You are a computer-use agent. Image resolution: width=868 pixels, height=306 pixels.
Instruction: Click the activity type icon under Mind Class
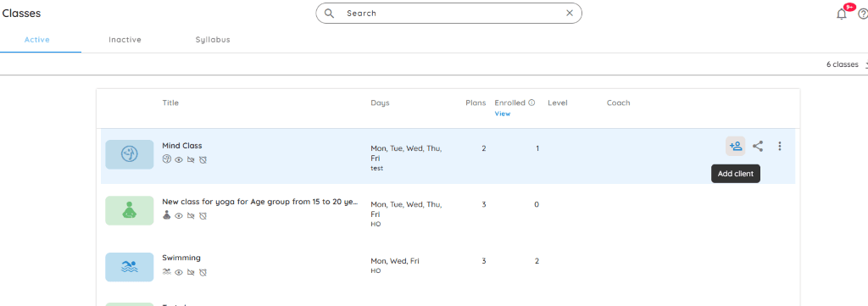pos(167,159)
